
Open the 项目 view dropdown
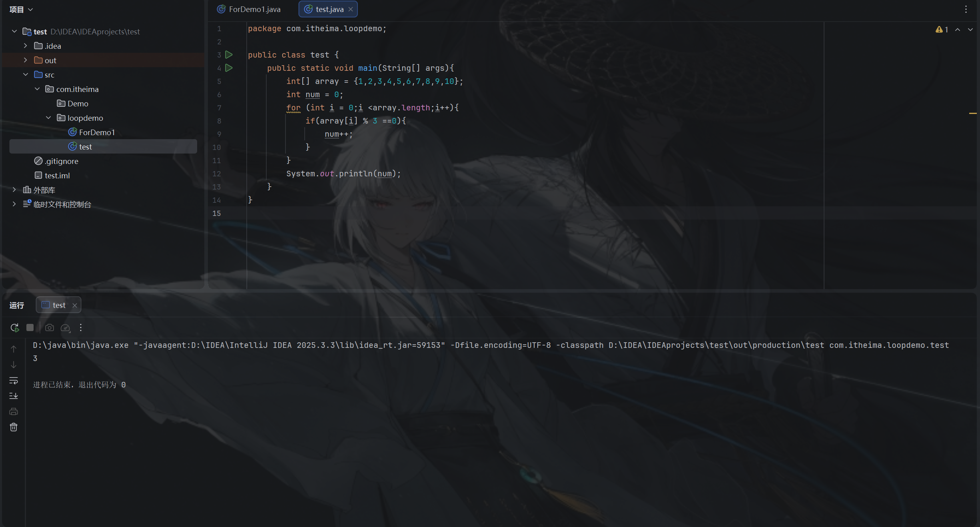point(21,9)
